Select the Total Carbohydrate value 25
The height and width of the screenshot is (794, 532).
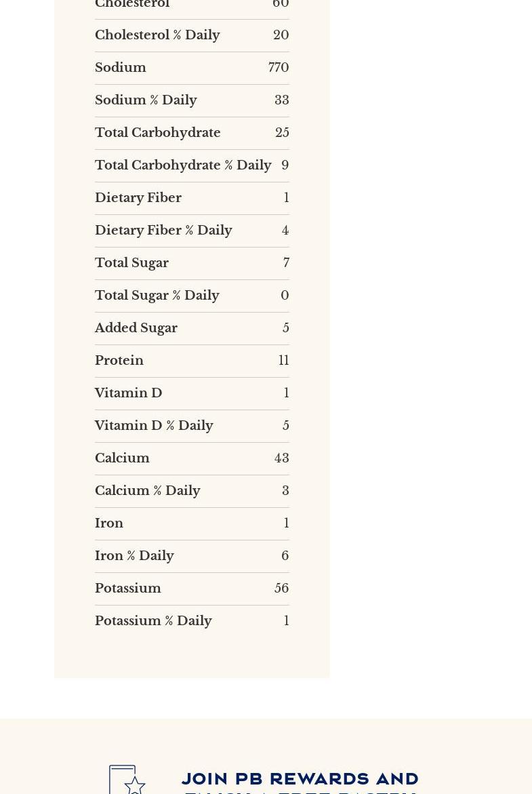coord(282,133)
